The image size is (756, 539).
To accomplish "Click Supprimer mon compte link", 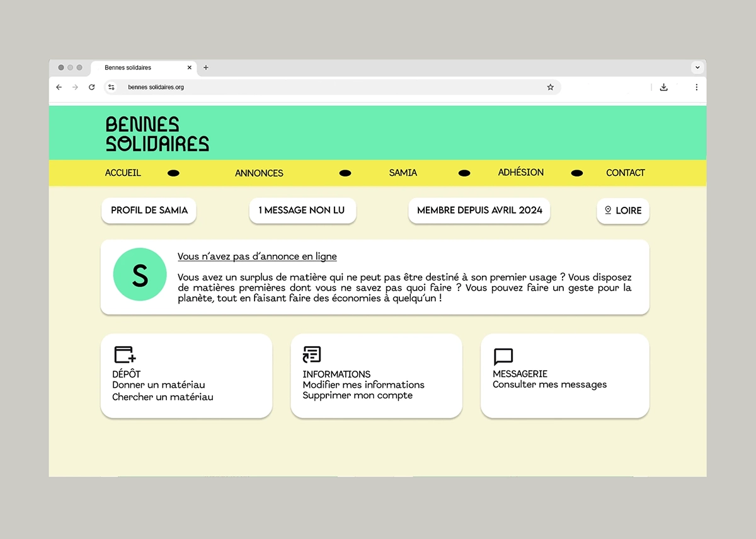I will [x=358, y=395].
